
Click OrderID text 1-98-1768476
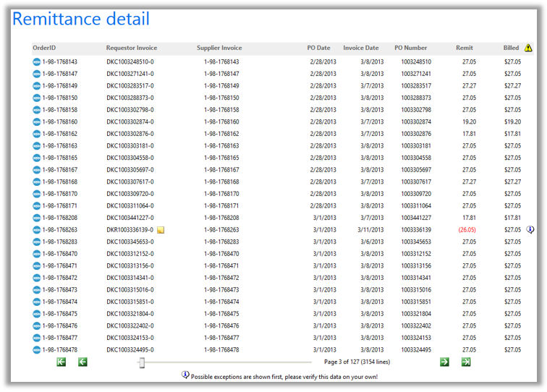59,325
